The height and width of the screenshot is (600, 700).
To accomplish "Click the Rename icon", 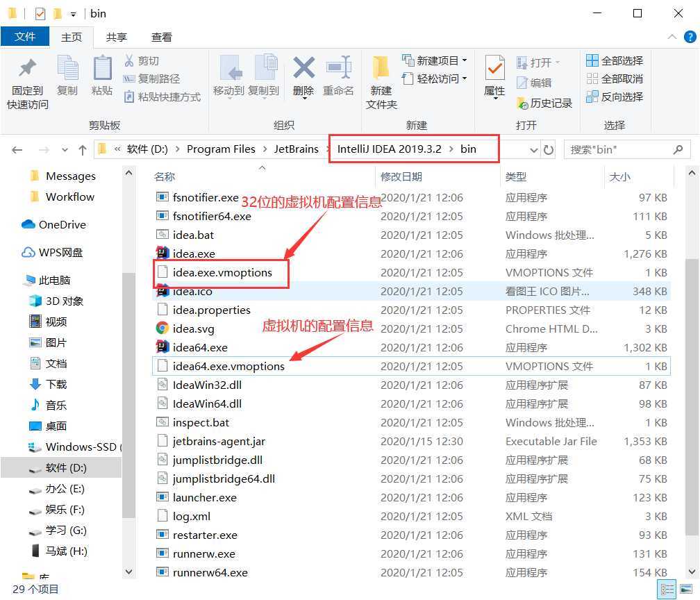I will point(339,68).
